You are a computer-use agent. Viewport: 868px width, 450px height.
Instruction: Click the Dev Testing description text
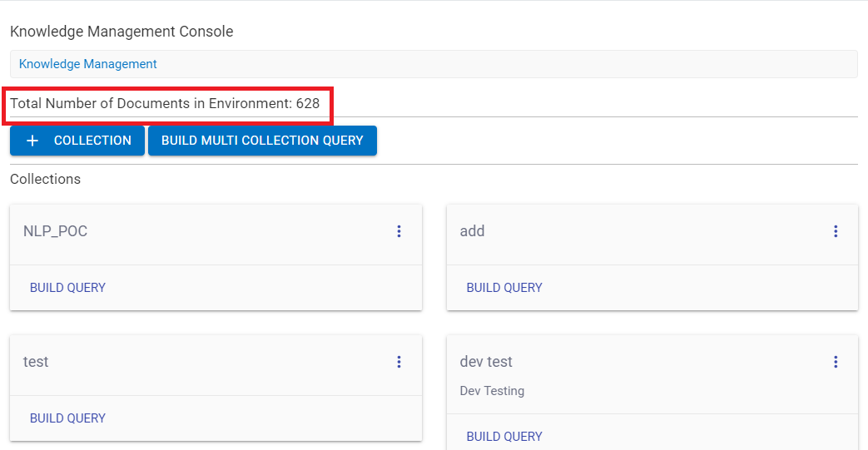point(492,391)
